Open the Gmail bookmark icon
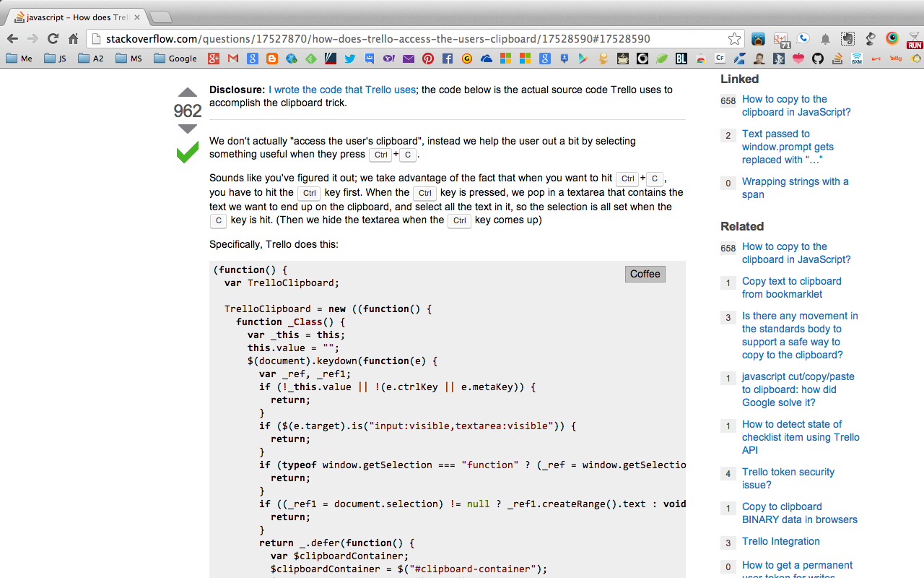This screenshot has width=924, height=578. tap(232, 59)
